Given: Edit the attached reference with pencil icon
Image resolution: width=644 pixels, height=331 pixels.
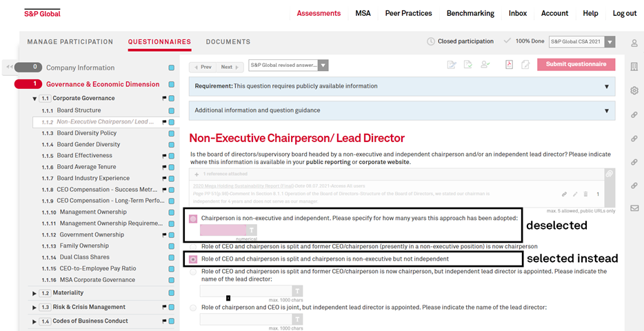Looking at the screenshot, I should (x=575, y=194).
